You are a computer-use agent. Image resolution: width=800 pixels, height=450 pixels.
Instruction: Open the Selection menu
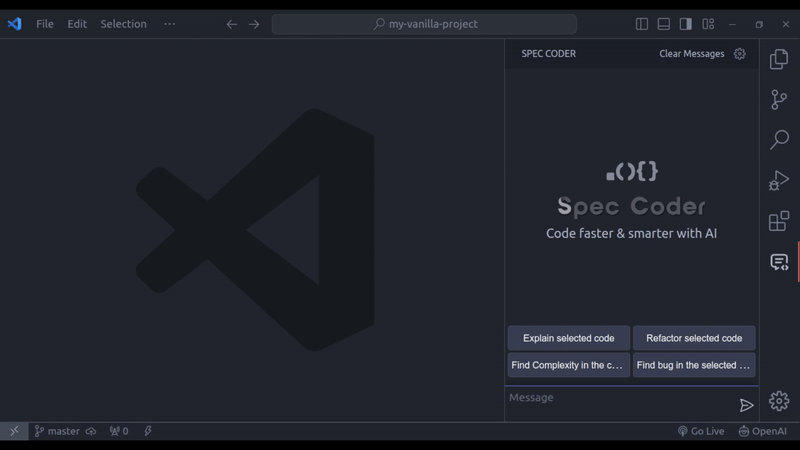pyautogui.click(x=123, y=24)
